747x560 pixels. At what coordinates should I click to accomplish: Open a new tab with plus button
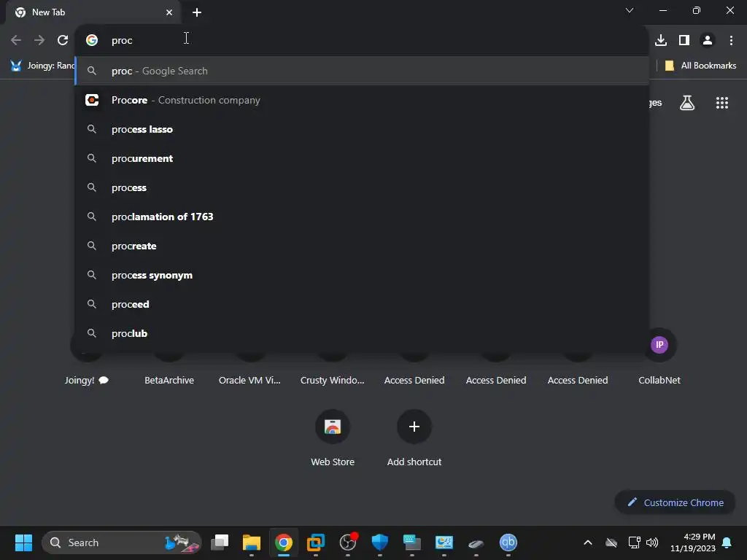coord(197,12)
